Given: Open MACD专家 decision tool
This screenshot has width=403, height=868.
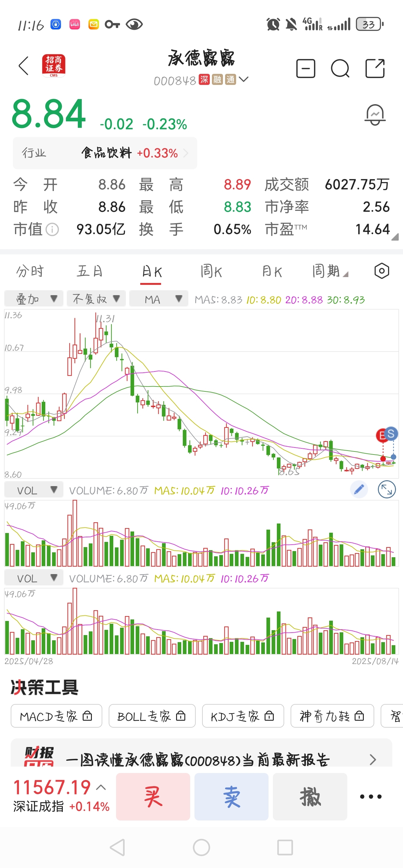Looking at the screenshot, I should tap(56, 716).
